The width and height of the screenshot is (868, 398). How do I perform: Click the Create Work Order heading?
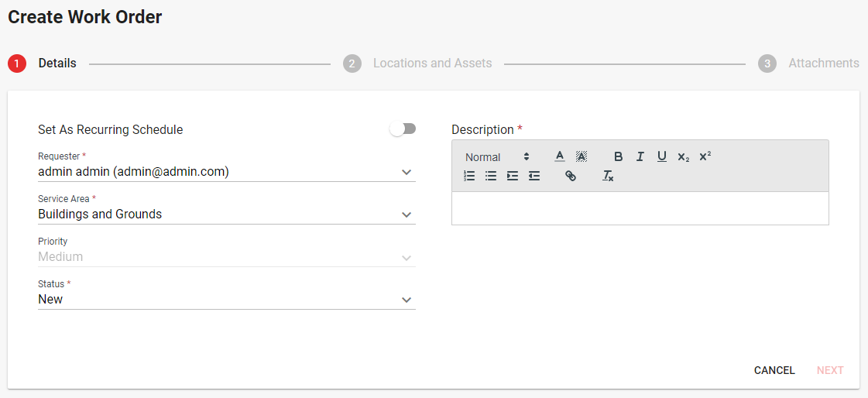click(84, 17)
